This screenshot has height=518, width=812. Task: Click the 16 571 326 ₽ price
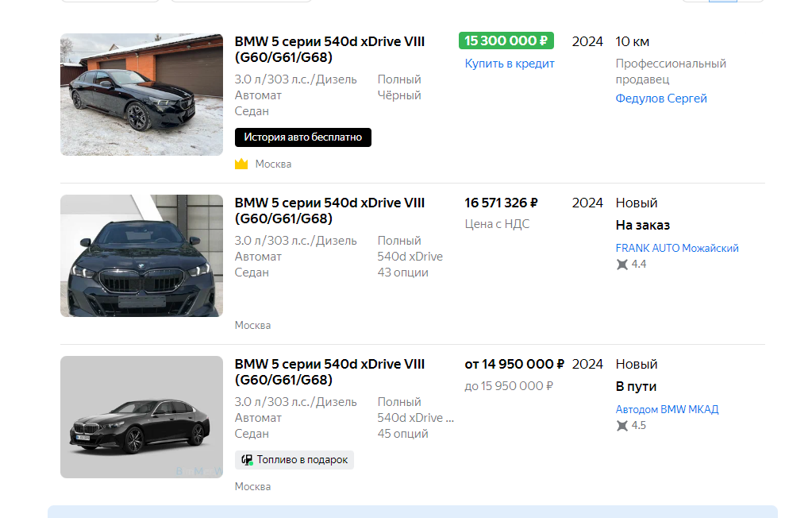(501, 203)
